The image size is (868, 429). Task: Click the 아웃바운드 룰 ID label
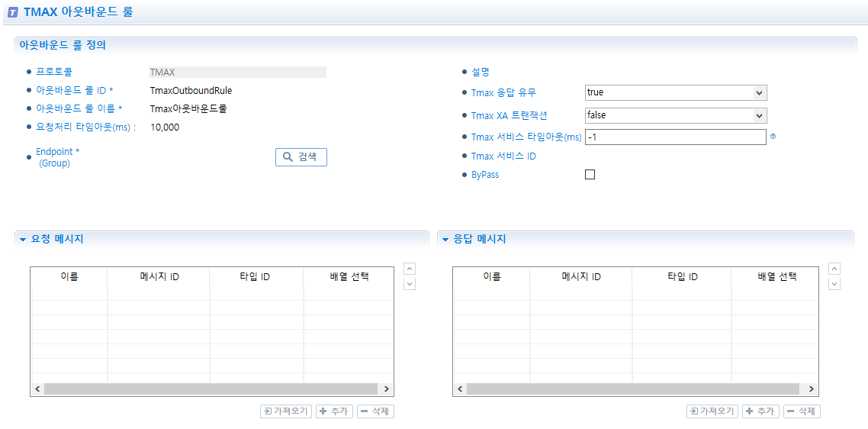pyautogui.click(x=74, y=90)
